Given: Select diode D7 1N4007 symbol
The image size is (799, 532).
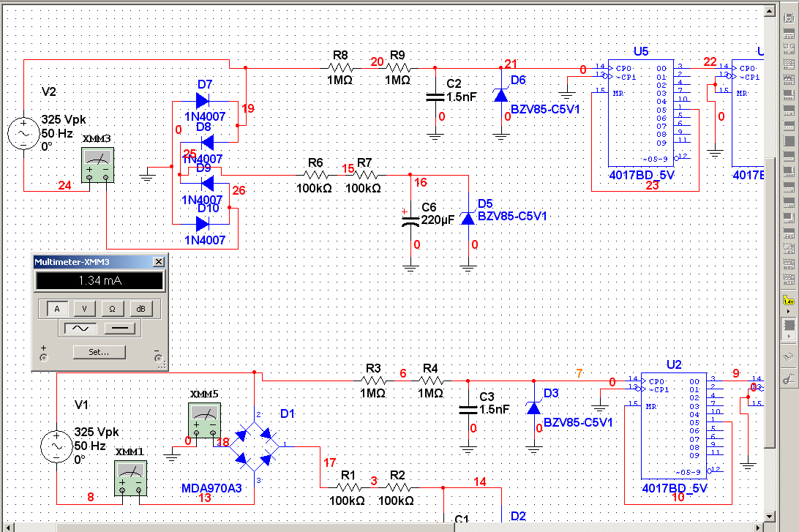Looking at the screenshot, I should point(203,100).
